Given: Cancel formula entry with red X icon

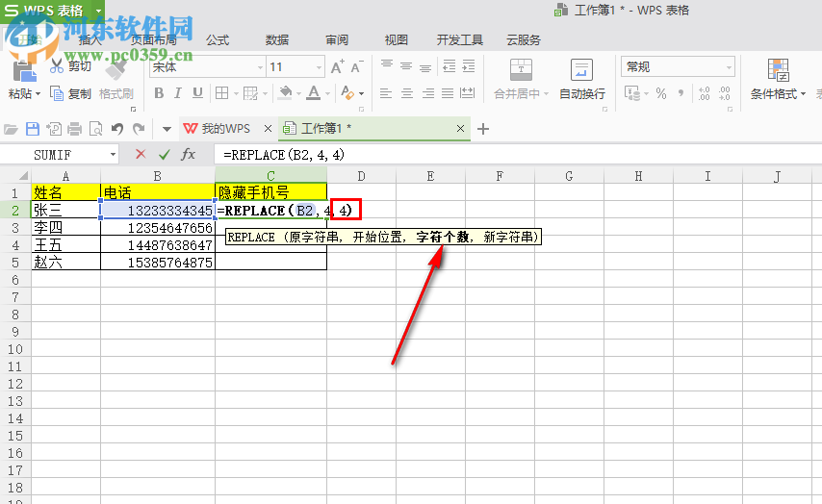Looking at the screenshot, I should tap(141, 154).
